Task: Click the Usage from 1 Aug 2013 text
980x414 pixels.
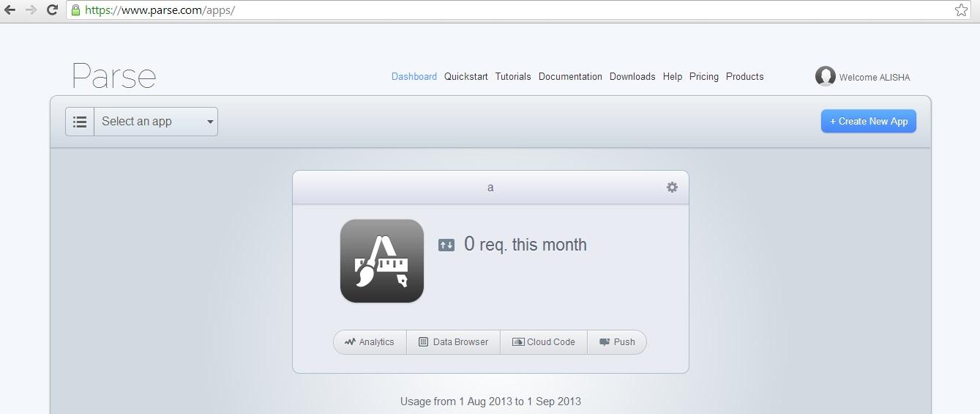Action: tap(490, 402)
